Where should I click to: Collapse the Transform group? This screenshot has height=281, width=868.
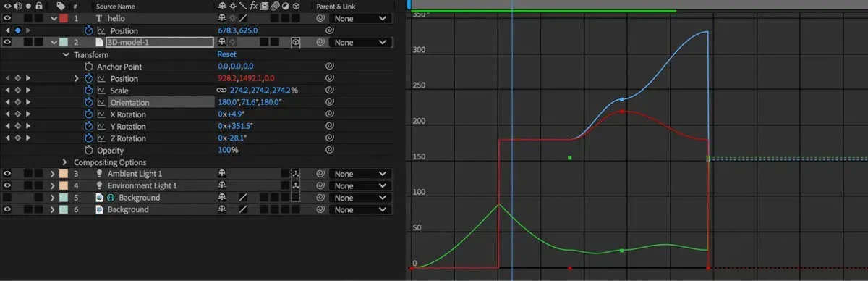pos(66,54)
